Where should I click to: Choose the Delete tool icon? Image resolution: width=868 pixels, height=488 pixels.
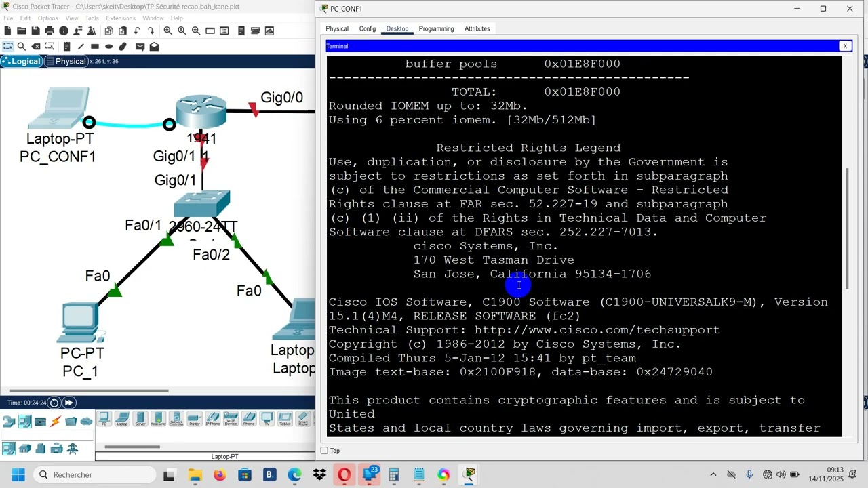(36, 46)
